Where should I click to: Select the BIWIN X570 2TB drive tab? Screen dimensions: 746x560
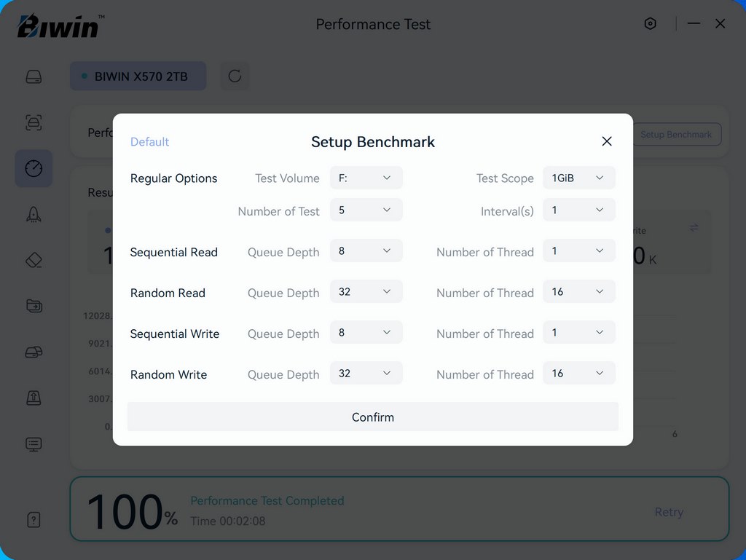tap(138, 76)
